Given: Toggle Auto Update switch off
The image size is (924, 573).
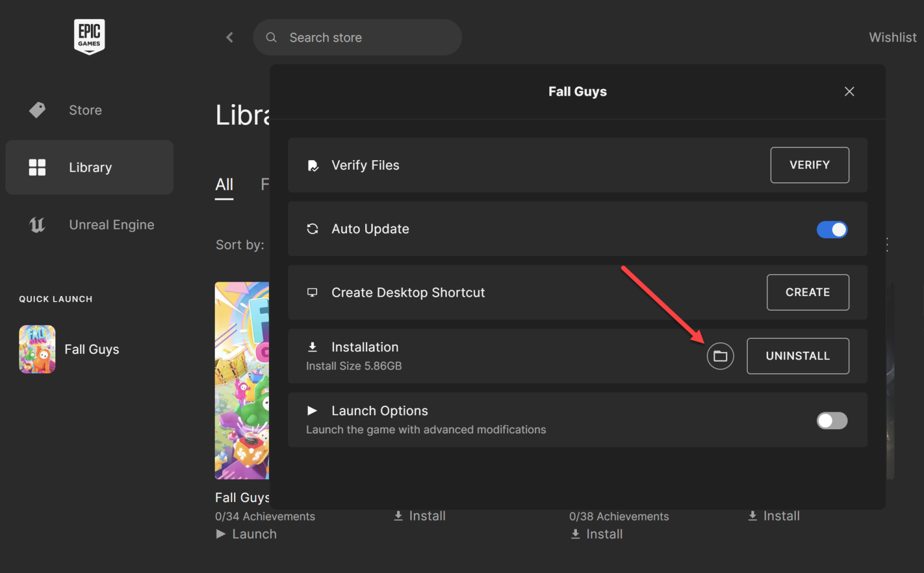Looking at the screenshot, I should (832, 229).
